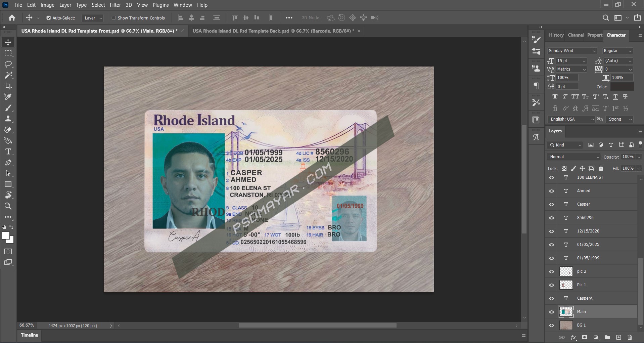The height and width of the screenshot is (343, 644).
Task: Open the File menu
Action: 18,5
